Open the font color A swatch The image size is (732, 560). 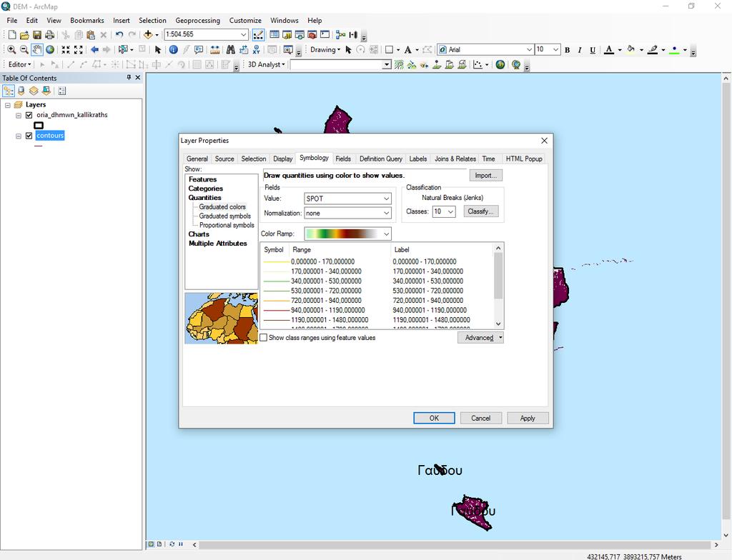click(609, 50)
